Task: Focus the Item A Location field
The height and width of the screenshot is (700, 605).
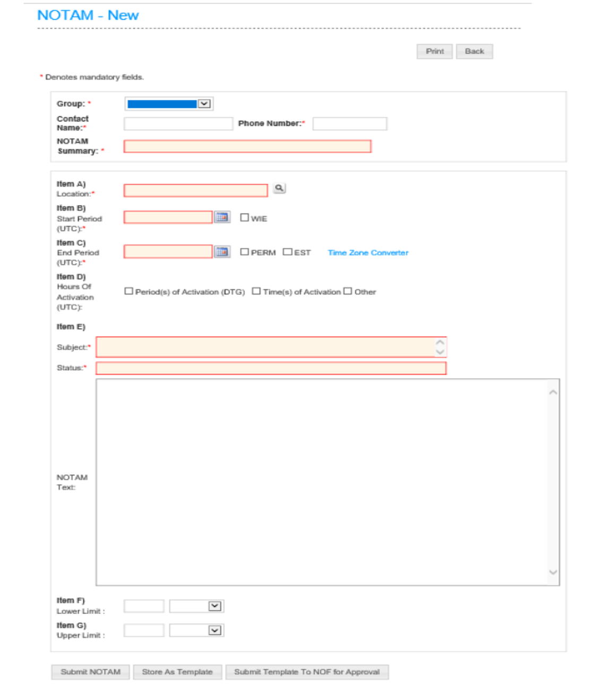Action: [x=195, y=190]
